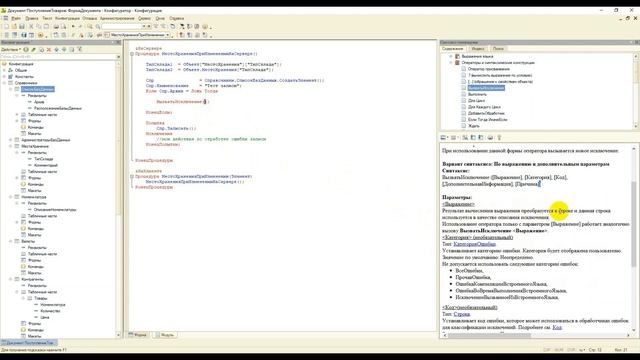Click the Cut scissors toolbar icon
This screenshot has width=640, height=360.
coord(31,27)
